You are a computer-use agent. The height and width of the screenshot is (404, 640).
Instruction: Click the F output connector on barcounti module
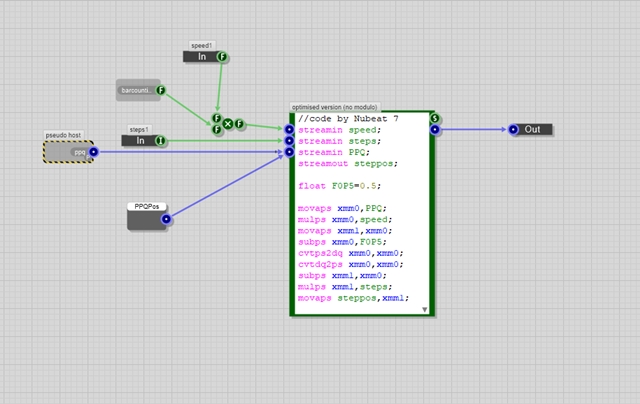(x=158, y=93)
